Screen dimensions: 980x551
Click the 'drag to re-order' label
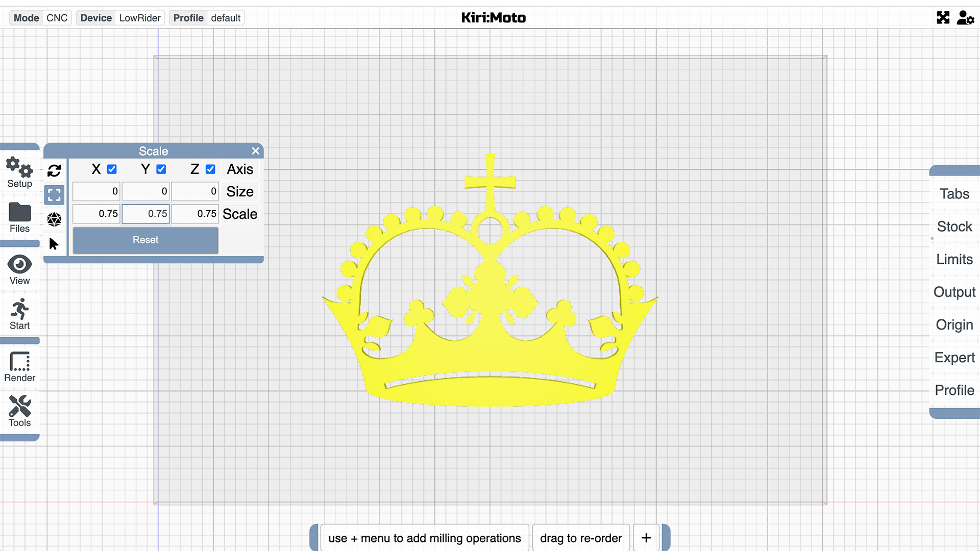click(x=581, y=538)
